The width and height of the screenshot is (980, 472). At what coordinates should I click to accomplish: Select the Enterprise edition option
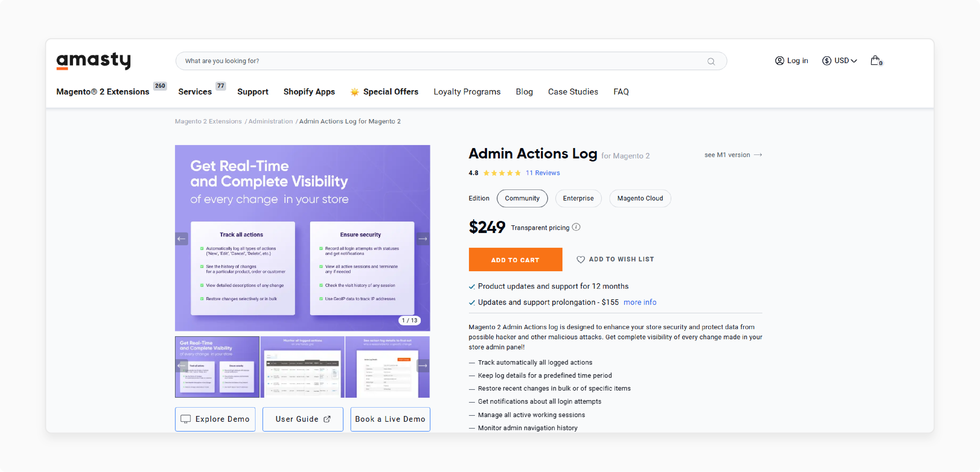(x=578, y=198)
